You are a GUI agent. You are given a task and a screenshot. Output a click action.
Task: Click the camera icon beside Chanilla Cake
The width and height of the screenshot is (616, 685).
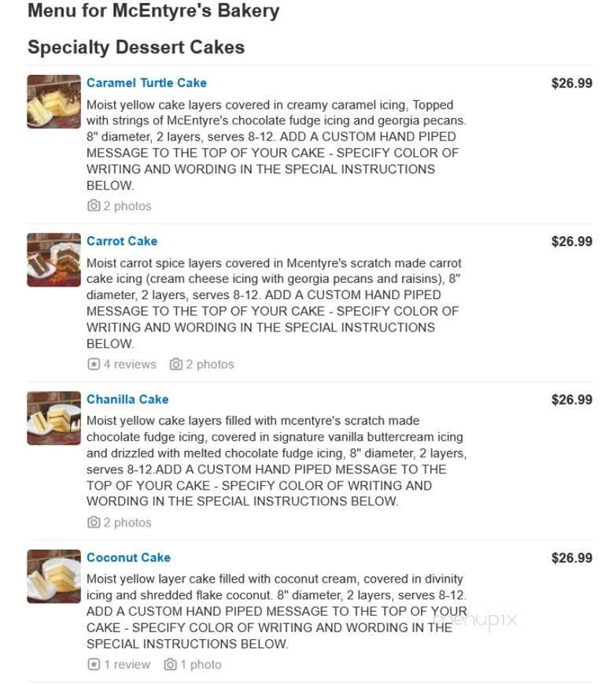(x=94, y=522)
